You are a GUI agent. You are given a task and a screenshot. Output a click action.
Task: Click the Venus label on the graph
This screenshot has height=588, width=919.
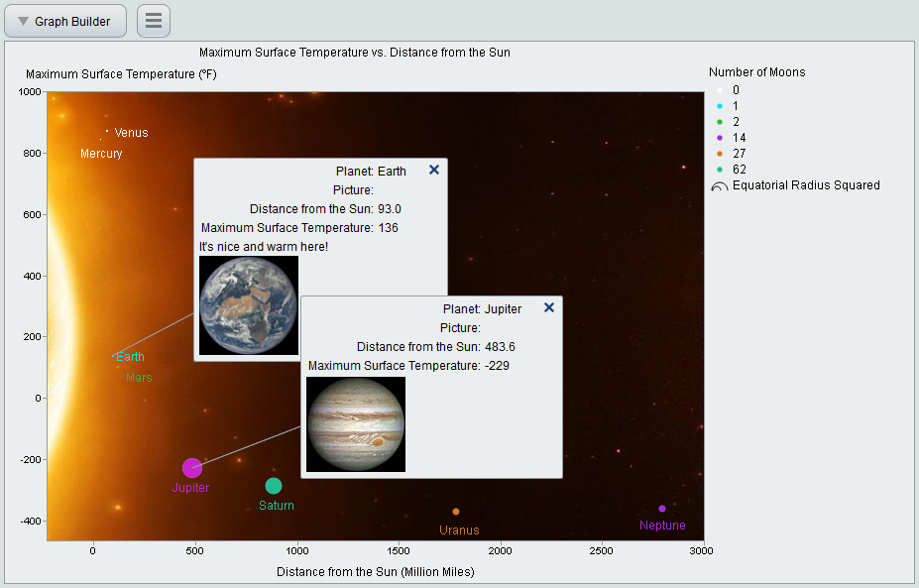(131, 133)
